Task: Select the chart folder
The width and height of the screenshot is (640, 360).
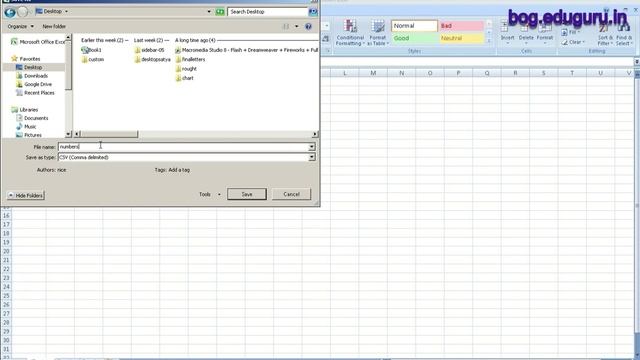Action: pos(184,78)
